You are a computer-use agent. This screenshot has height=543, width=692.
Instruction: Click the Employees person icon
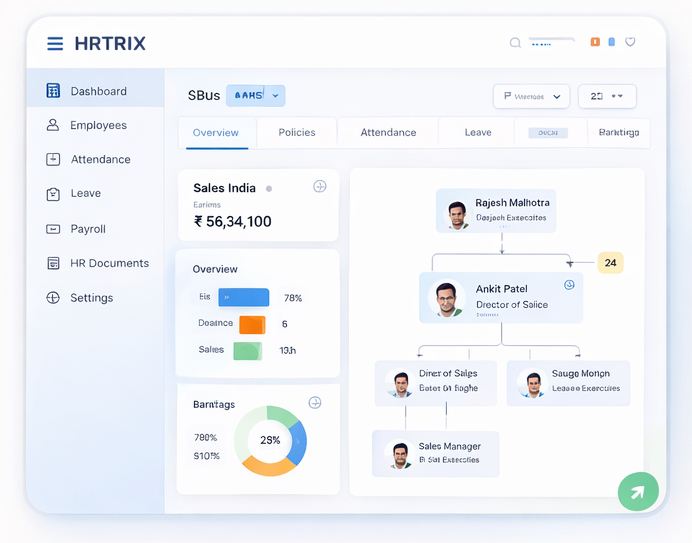point(53,125)
